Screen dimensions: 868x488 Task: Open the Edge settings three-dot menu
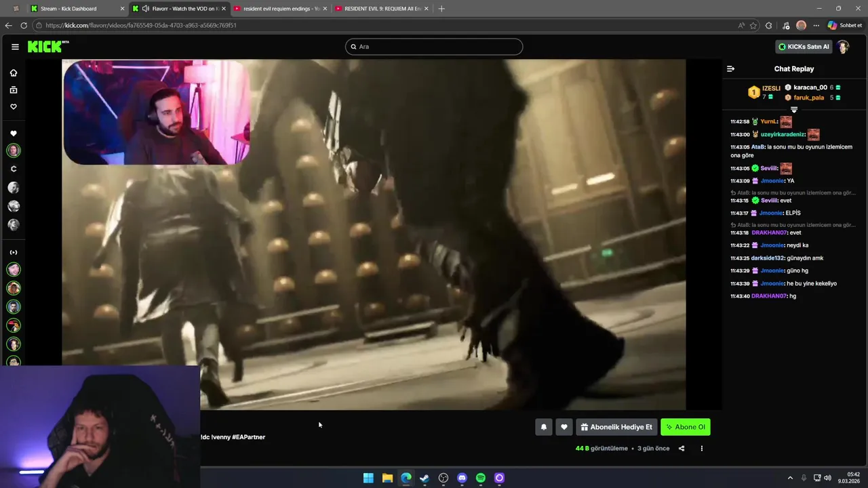pyautogui.click(x=816, y=25)
